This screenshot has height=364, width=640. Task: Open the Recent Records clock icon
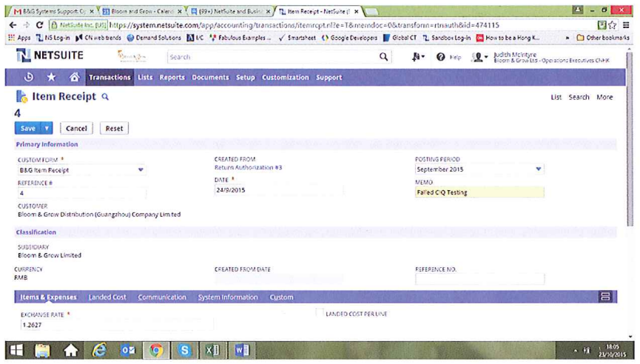pyautogui.click(x=29, y=77)
